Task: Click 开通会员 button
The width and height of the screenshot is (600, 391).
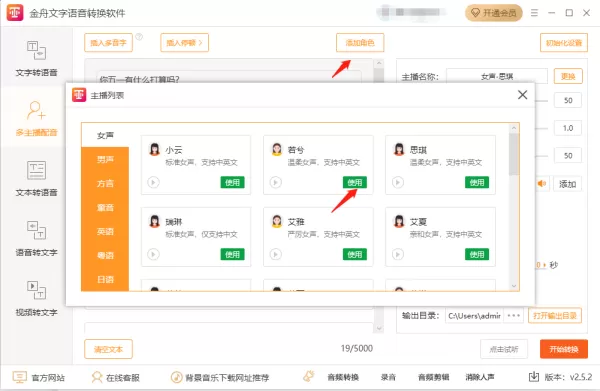Action: click(494, 13)
